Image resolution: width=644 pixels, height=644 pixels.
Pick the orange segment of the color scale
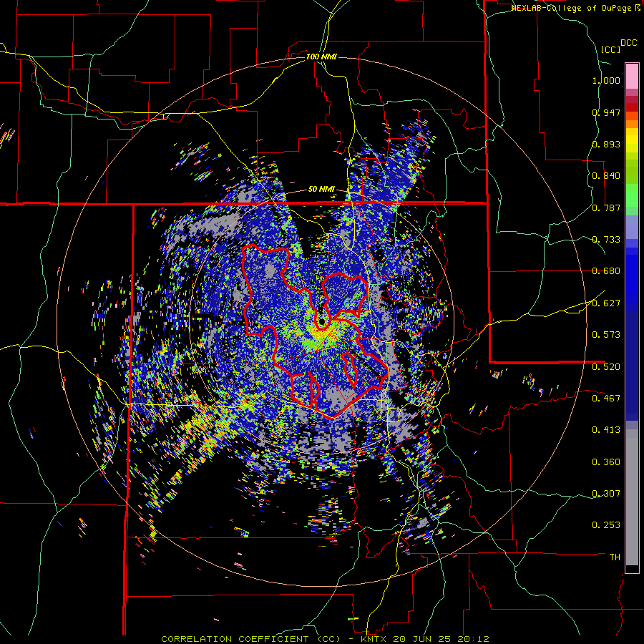[632, 124]
